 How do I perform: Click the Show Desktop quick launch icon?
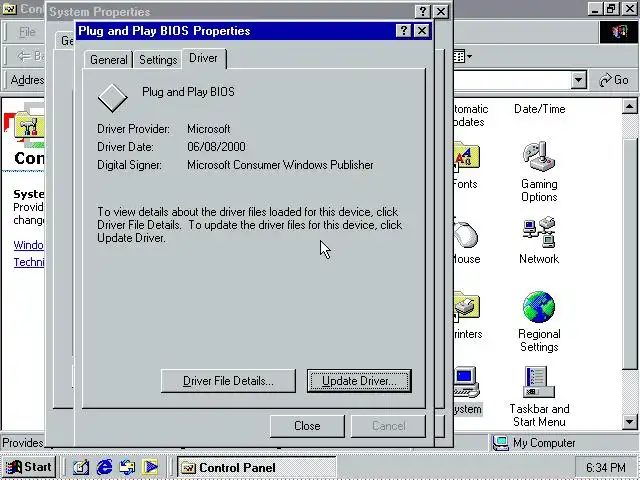80,467
